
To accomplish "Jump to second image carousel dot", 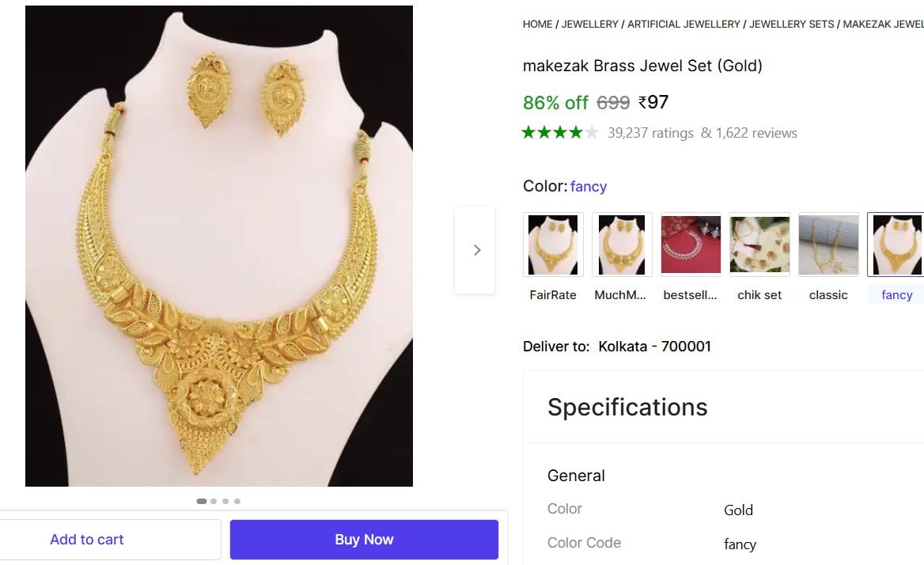I will pos(214,501).
